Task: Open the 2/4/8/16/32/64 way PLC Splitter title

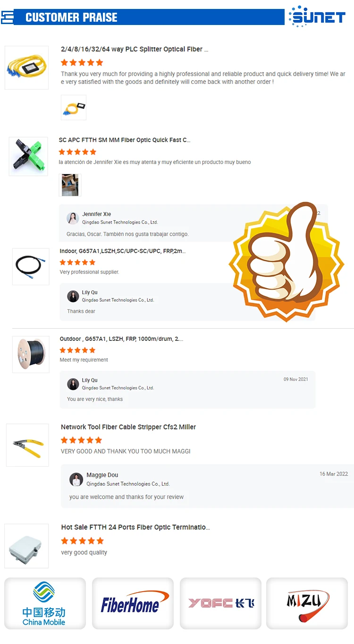Action: coord(135,49)
